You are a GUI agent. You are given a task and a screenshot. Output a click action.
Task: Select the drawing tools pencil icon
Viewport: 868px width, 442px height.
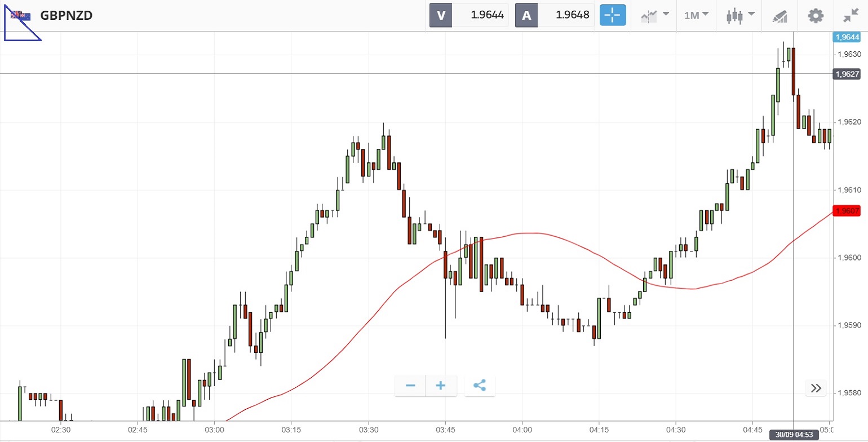780,15
